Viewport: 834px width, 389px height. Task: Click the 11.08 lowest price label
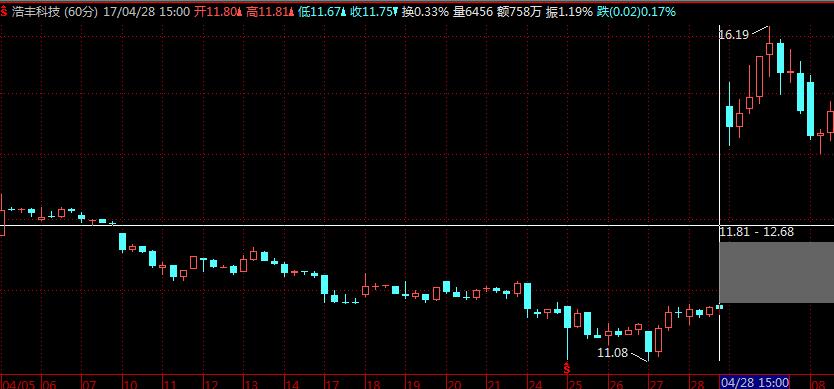pos(613,353)
